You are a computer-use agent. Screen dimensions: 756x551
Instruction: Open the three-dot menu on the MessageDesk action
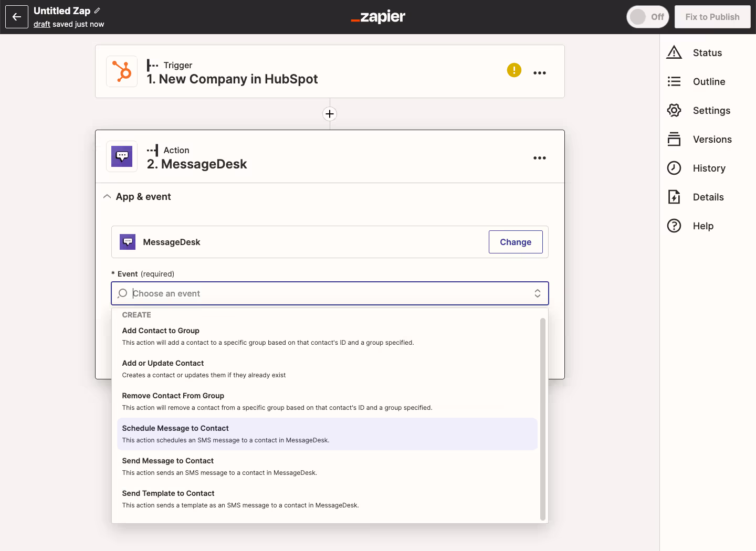(540, 158)
